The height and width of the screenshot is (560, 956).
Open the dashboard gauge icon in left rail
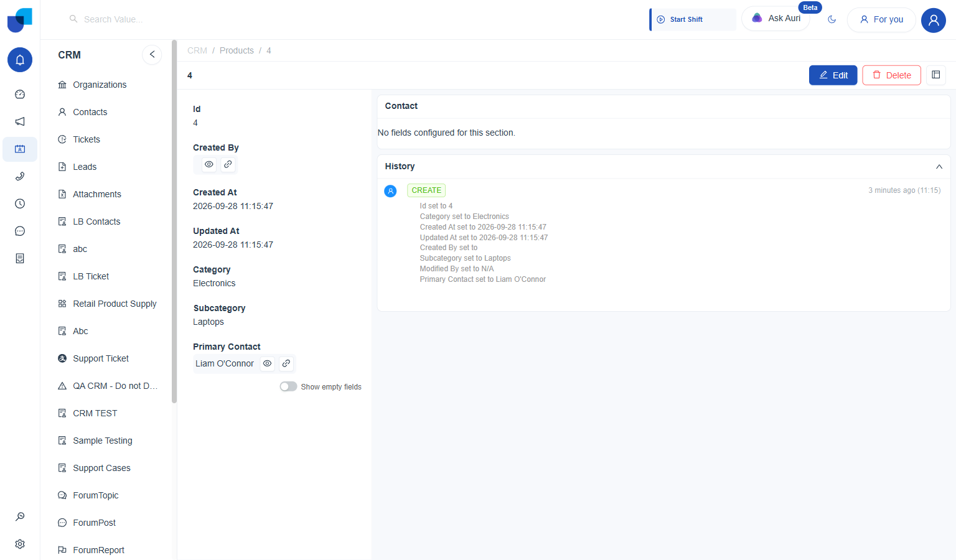(20, 94)
